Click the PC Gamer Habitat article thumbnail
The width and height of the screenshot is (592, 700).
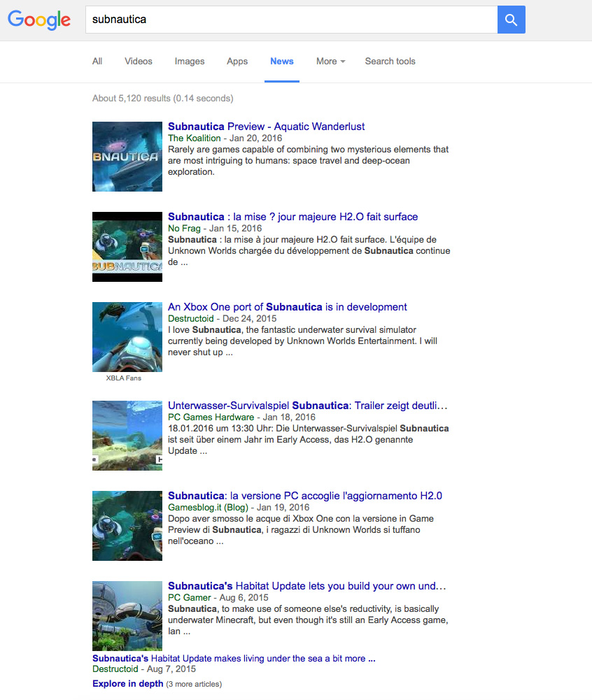pyautogui.click(x=127, y=616)
